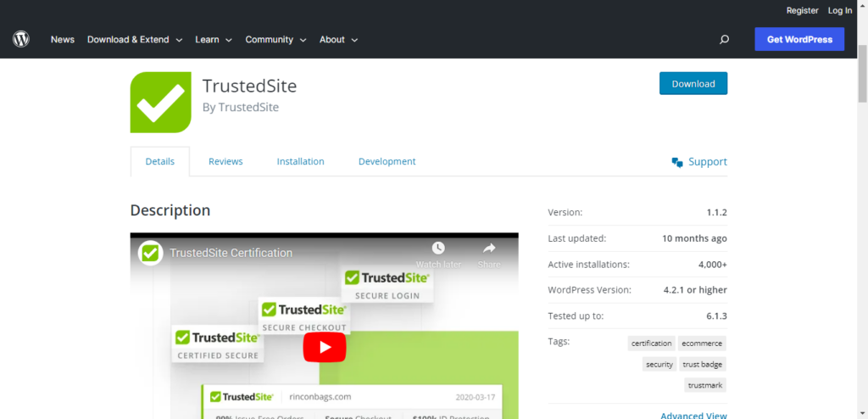Screen dimensions: 868x419
Task: Select the Details tab
Action: pyautogui.click(x=160, y=161)
